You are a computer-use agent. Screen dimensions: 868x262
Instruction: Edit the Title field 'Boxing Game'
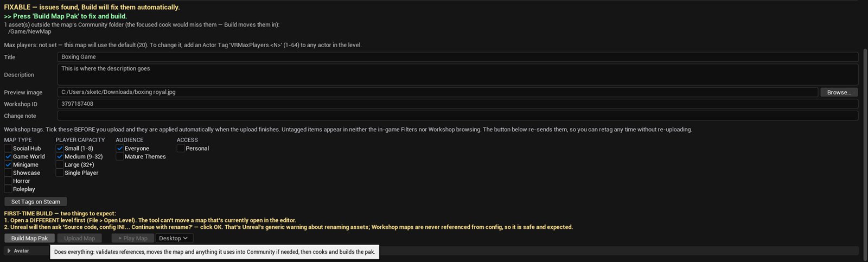pos(458,56)
